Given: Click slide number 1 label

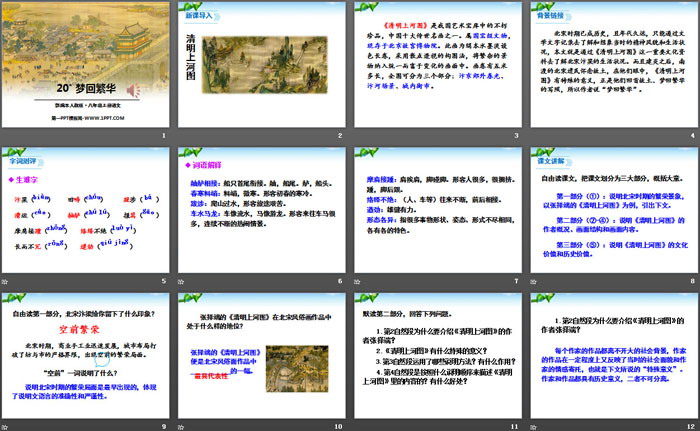Looking at the screenshot, I should 164,135.
